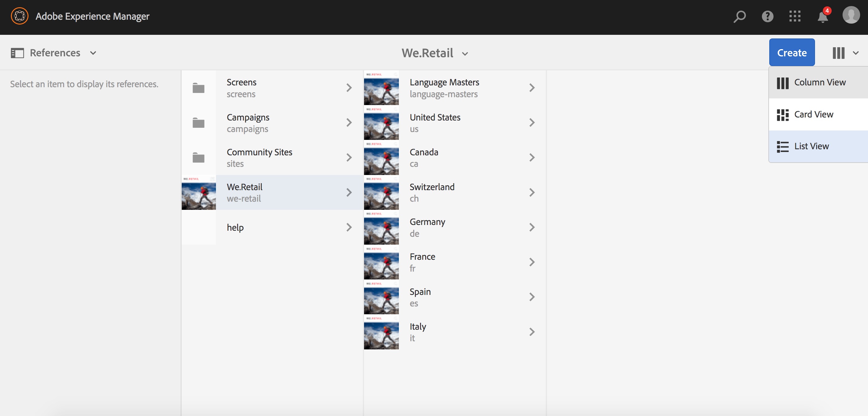Select the Germany page thumbnail
This screenshot has width=868, height=416.
pos(381,227)
